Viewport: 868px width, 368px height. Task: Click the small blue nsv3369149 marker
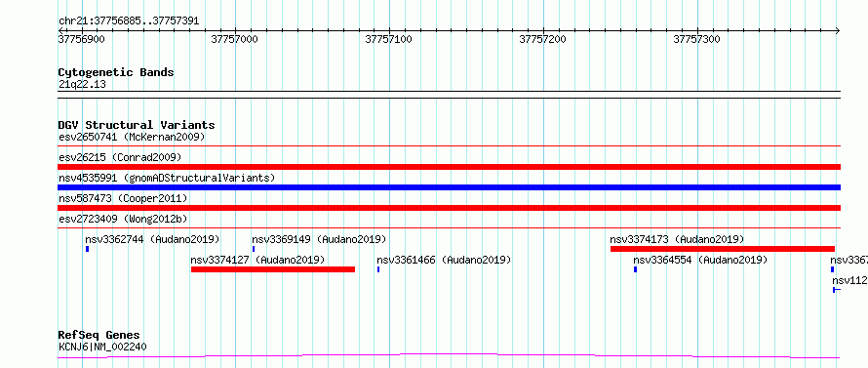(x=254, y=249)
